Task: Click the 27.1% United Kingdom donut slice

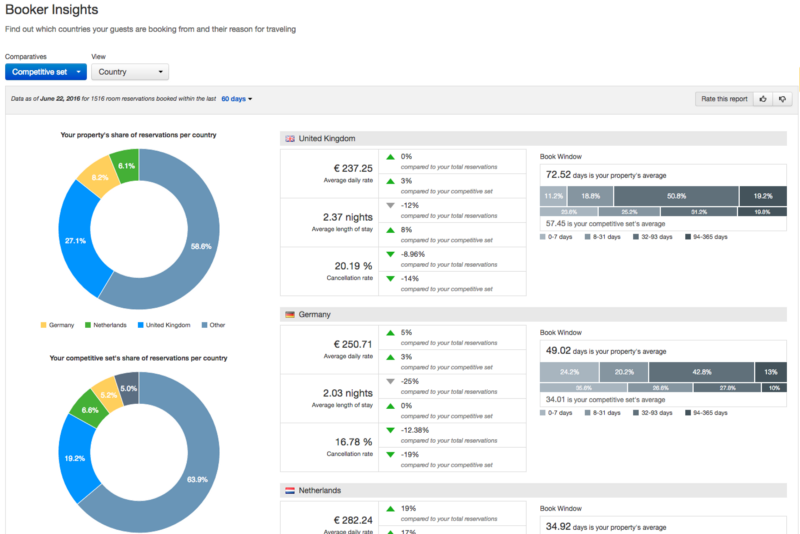Action: [x=76, y=241]
